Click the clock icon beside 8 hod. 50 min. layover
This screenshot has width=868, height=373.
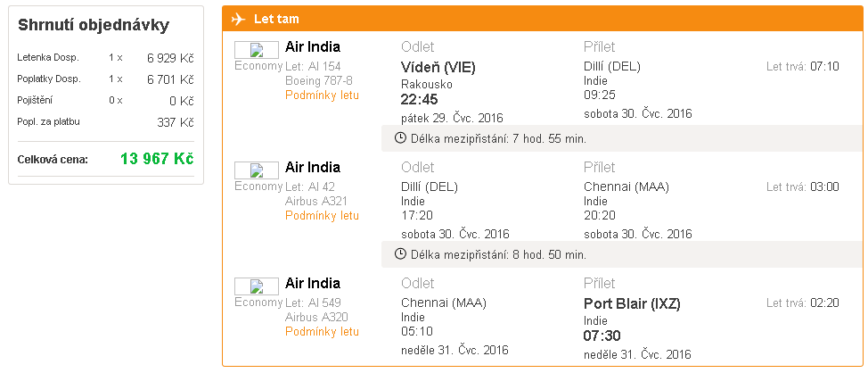(x=400, y=254)
